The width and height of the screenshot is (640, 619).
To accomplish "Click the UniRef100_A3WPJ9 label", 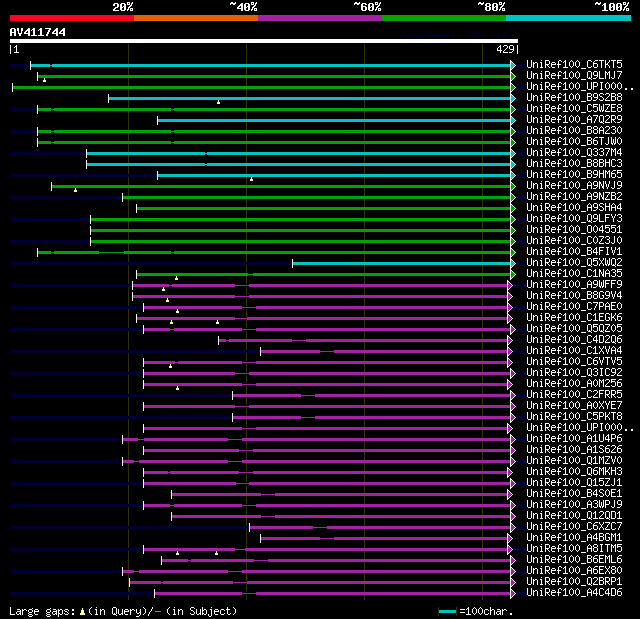I will (x=574, y=505).
